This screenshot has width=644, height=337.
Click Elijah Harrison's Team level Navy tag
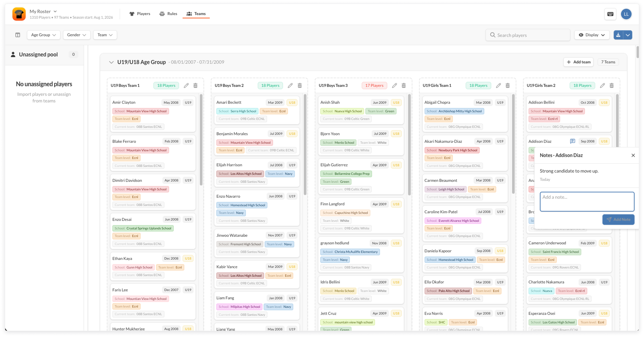280,174
